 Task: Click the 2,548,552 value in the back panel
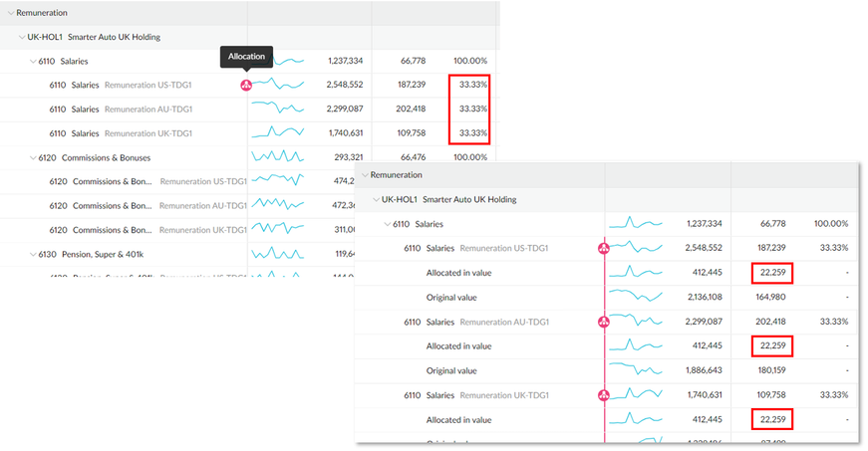[x=344, y=86]
